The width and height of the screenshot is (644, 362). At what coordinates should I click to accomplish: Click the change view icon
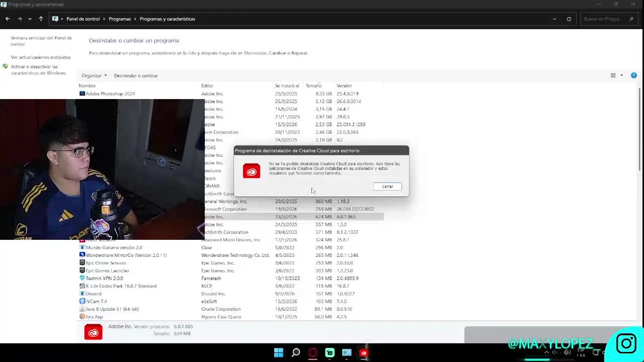tap(613, 75)
